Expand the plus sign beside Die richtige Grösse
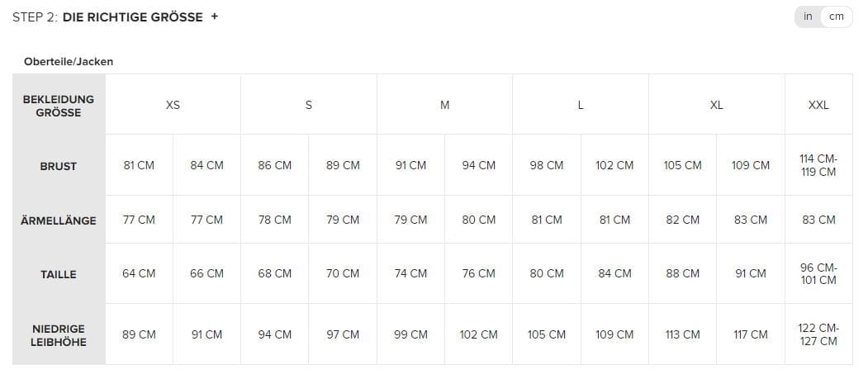 (215, 17)
